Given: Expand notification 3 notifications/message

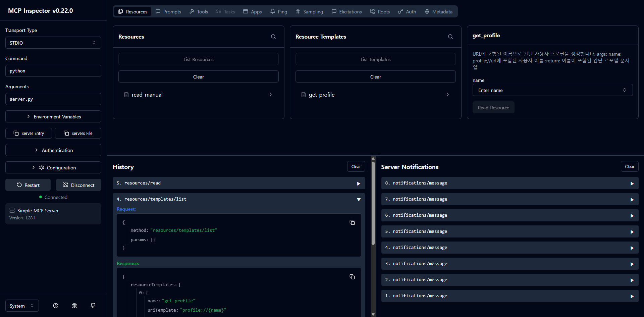Looking at the screenshot, I should point(510,264).
